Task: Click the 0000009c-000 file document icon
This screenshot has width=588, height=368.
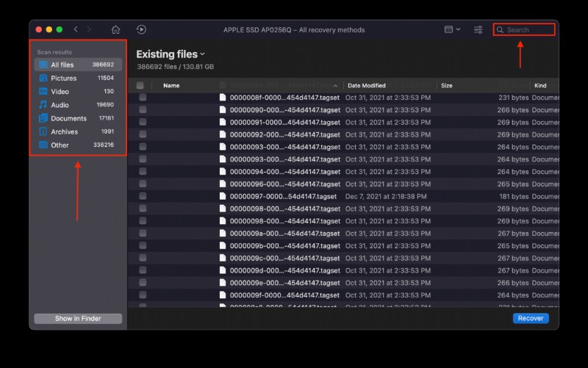Action: (x=223, y=258)
